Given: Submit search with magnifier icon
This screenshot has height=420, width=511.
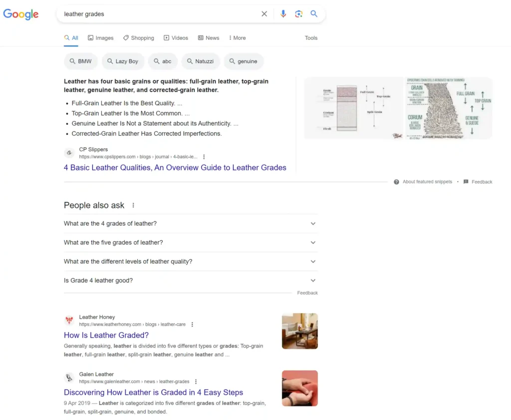Looking at the screenshot, I should point(314,13).
